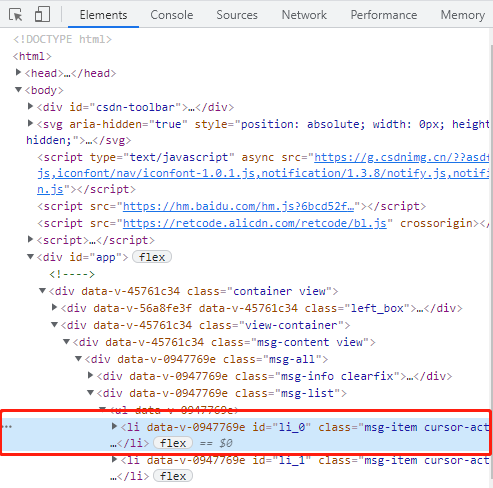Open the retcode.alicdn.com bl.js link
This screenshot has width=493, height=488.
coord(255,223)
